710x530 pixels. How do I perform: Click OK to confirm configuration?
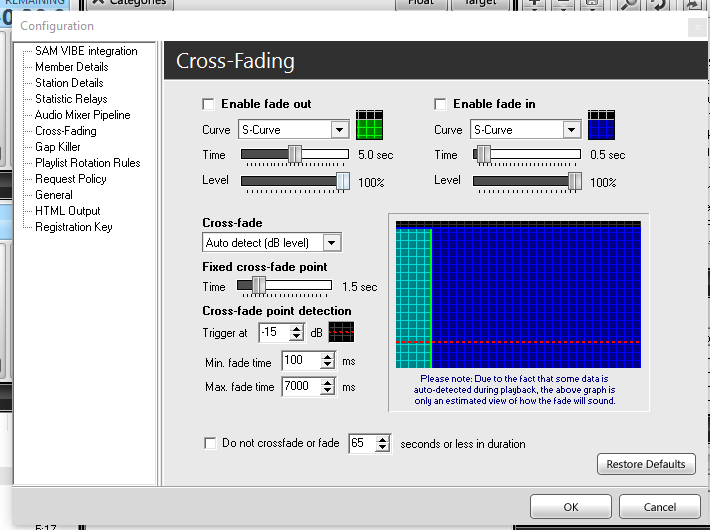point(571,507)
